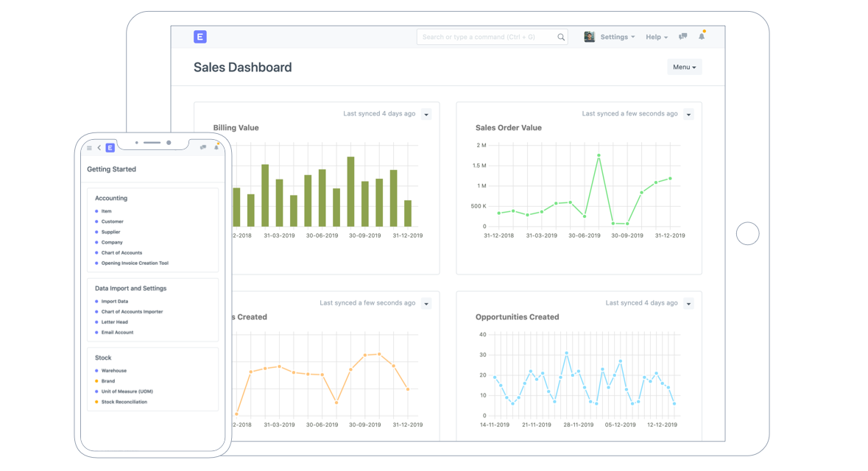
Task: Tap the hamburger menu on phone
Action: coord(90,148)
